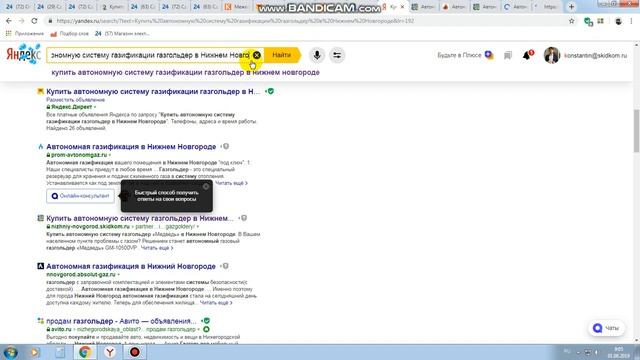Viewport: 640px width, 360px height.
Task: Open the Чаты floating button
Action: point(606,328)
